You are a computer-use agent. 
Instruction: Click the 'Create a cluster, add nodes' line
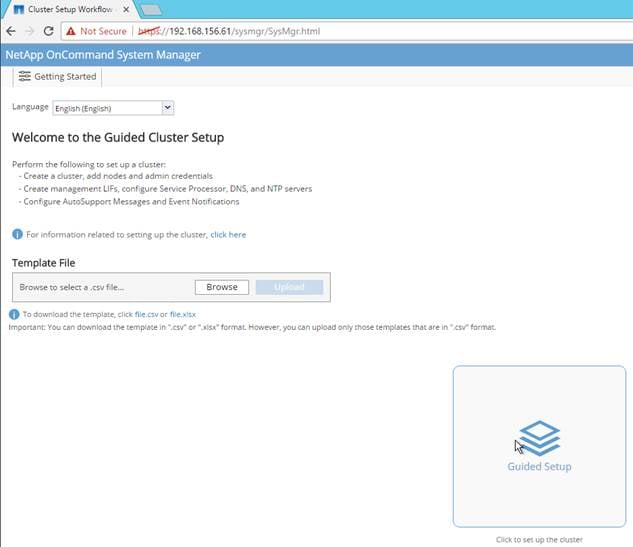tap(116, 176)
